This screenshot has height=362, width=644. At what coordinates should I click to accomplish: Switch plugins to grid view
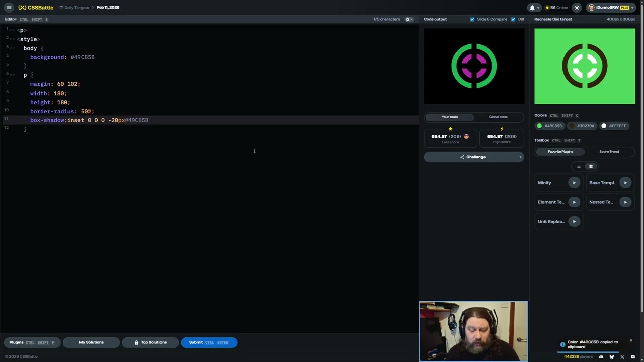(x=591, y=166)
